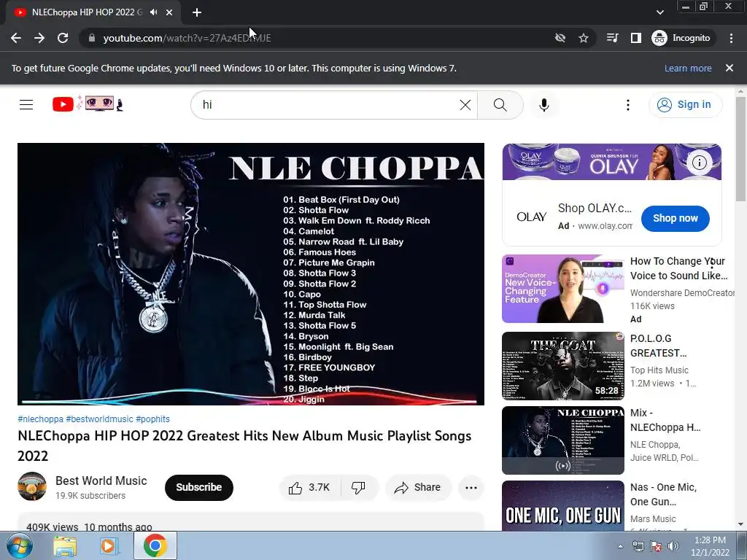Open Mix - NLEChoppa playlist thumbnail
747x560 pixels.
tap(563, 440)
